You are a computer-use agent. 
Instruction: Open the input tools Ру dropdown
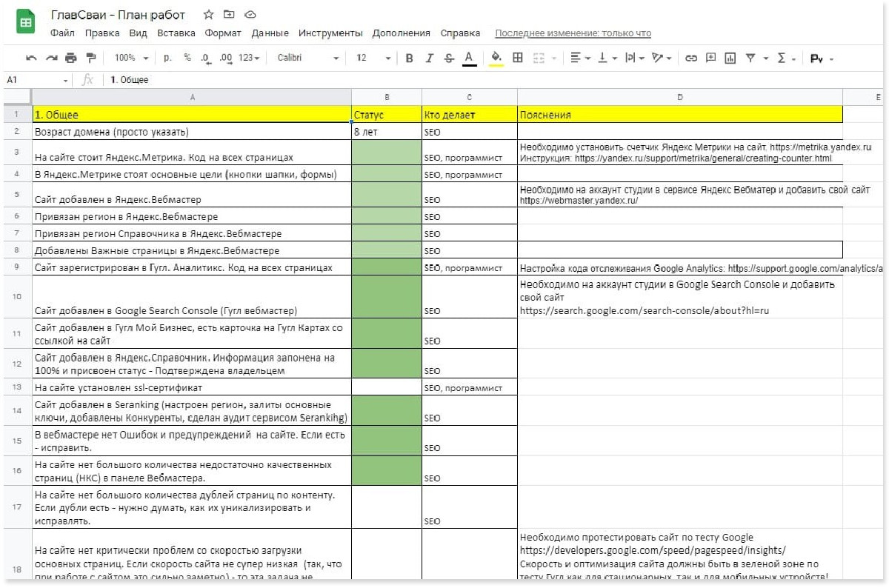[822, 59]
